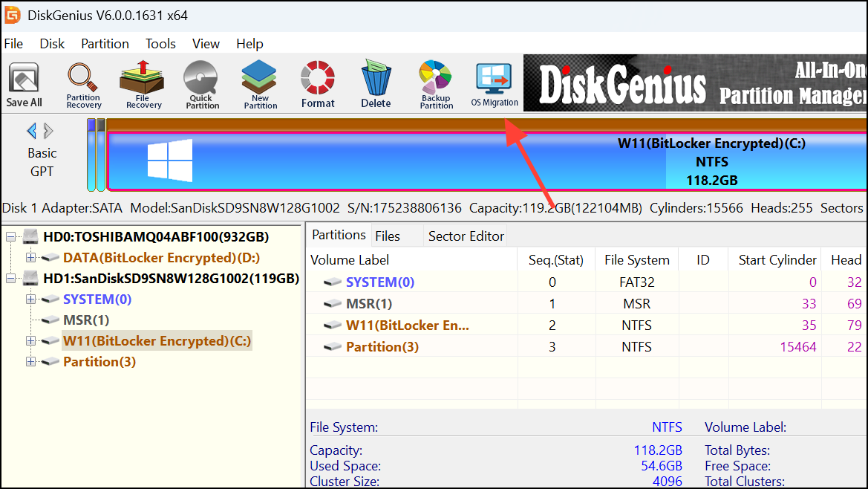Switch to the Files tab
Viewport: 868px width, 489px height.
[388, 236]
